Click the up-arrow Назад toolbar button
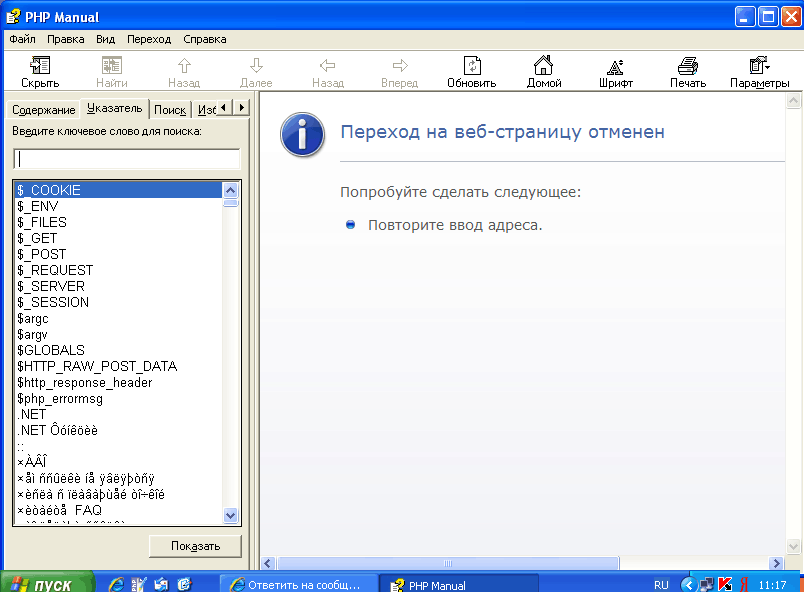The image size is (804, 592). point(184,72)
